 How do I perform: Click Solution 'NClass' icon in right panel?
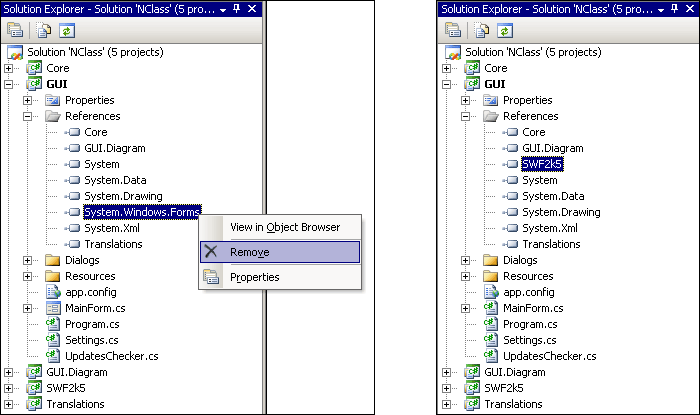click(453, 52)
